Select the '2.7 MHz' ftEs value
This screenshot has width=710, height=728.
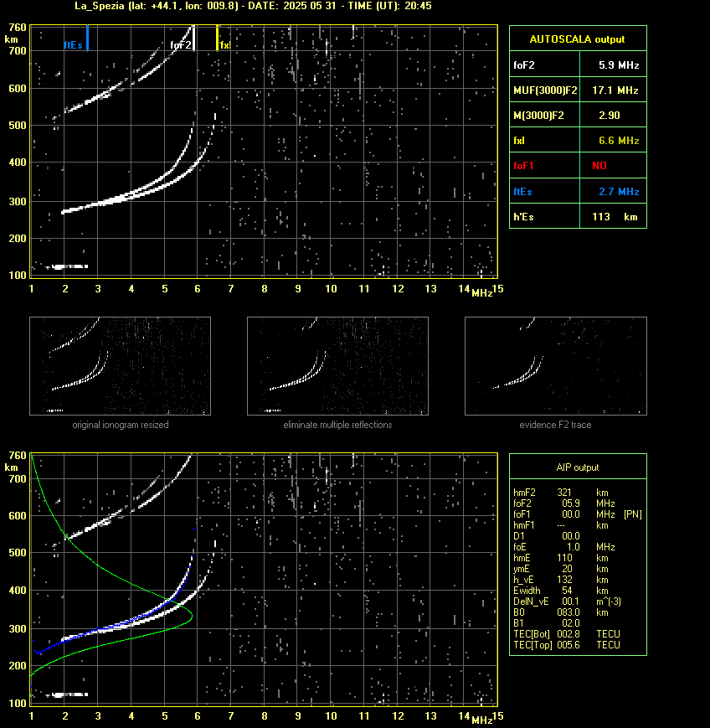pos(619,192)
